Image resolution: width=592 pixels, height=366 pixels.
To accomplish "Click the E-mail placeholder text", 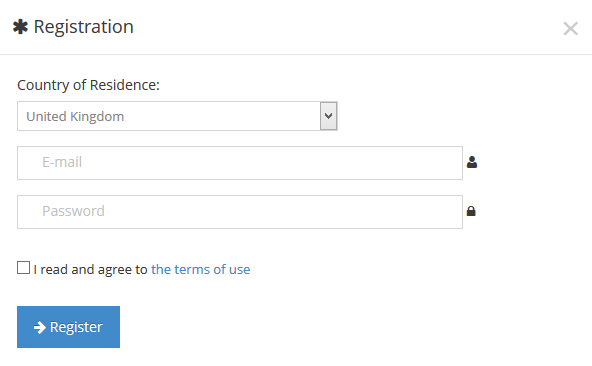I will tap(62, 162).
